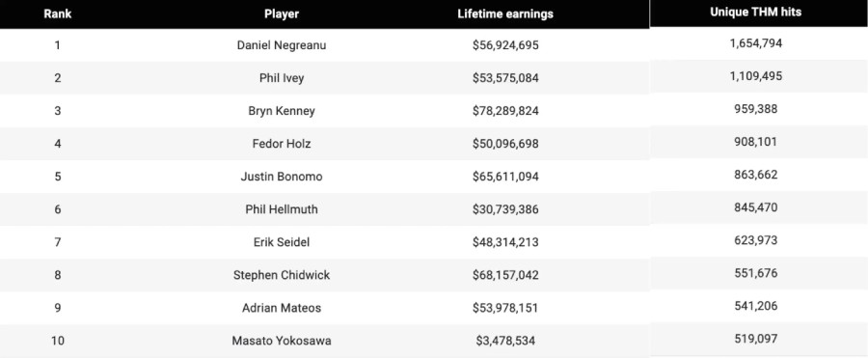
Task: Click the Player column header
Action: pos(282,14)
